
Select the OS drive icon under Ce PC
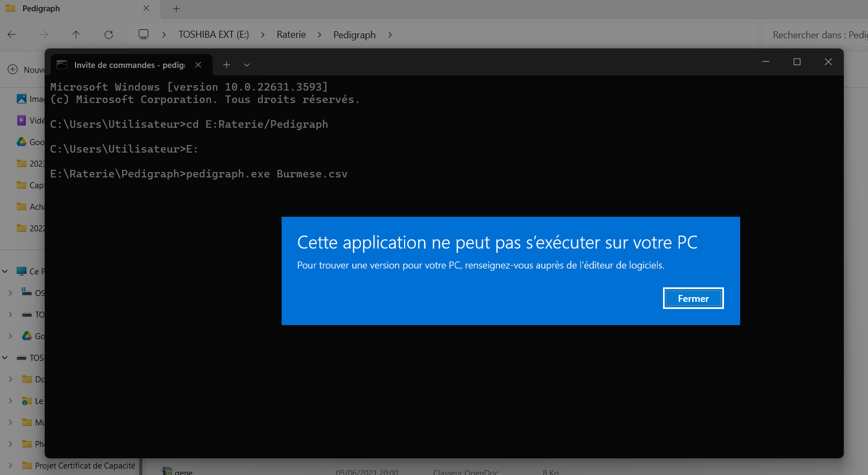(27, 292)
